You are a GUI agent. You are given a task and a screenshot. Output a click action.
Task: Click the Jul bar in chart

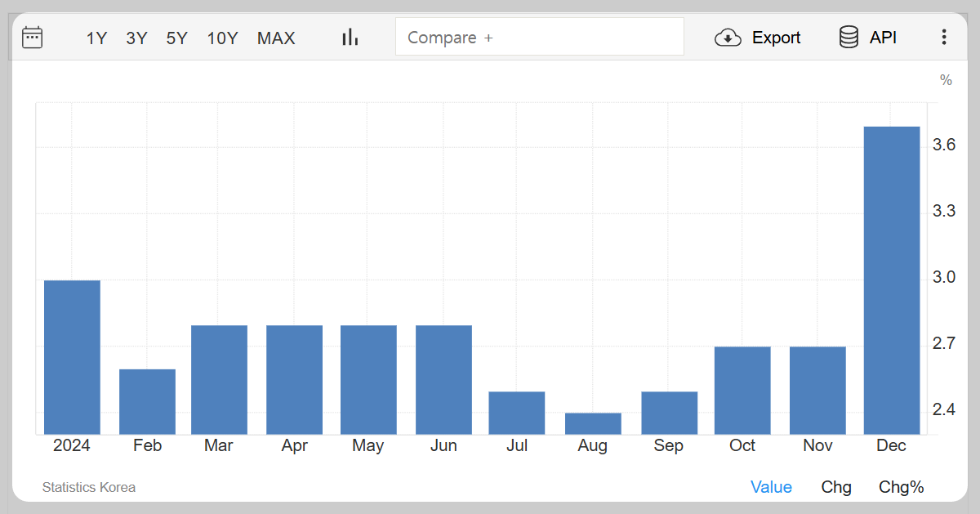click(516, 413)
